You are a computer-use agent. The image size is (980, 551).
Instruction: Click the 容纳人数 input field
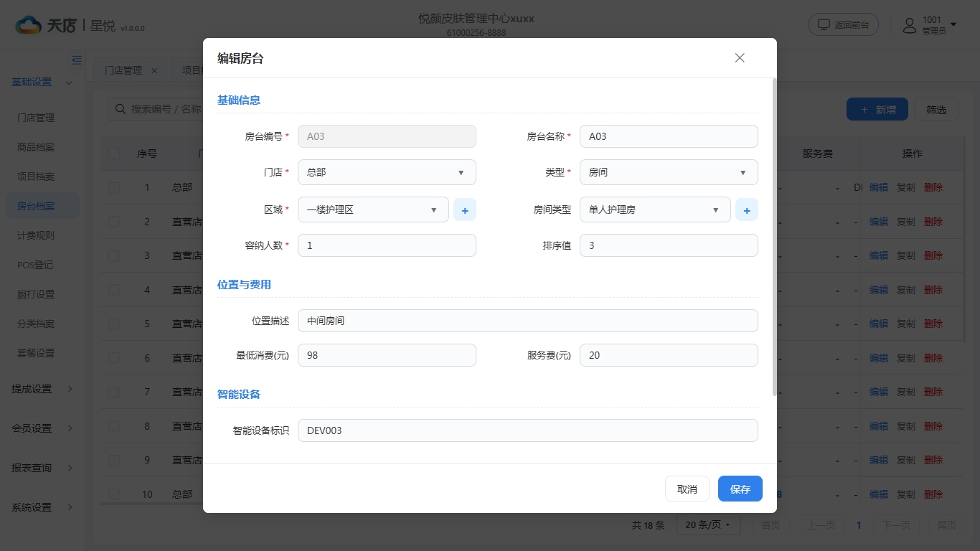pos(387,245)
